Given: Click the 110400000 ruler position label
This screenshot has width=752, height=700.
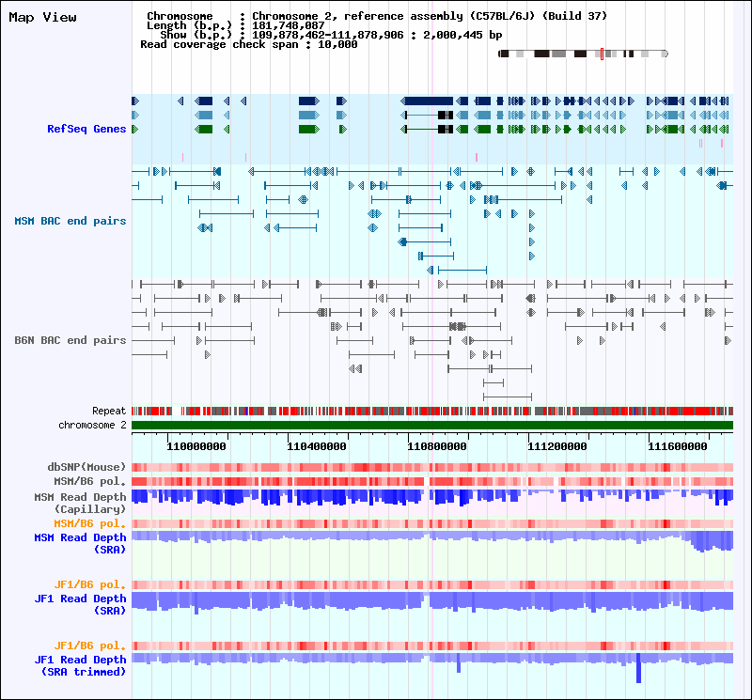Looking at the screenshot, I should [x=317, y=447].
